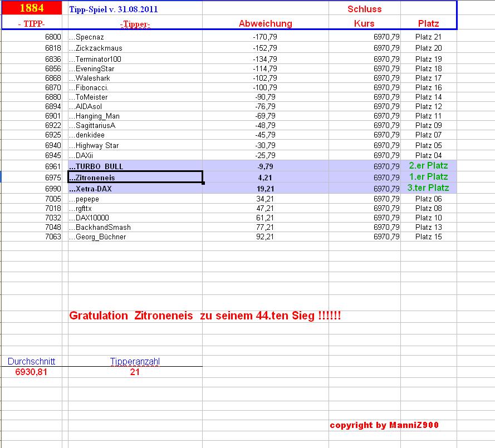Click the ...AIDAsol cell

click(135, 106)
